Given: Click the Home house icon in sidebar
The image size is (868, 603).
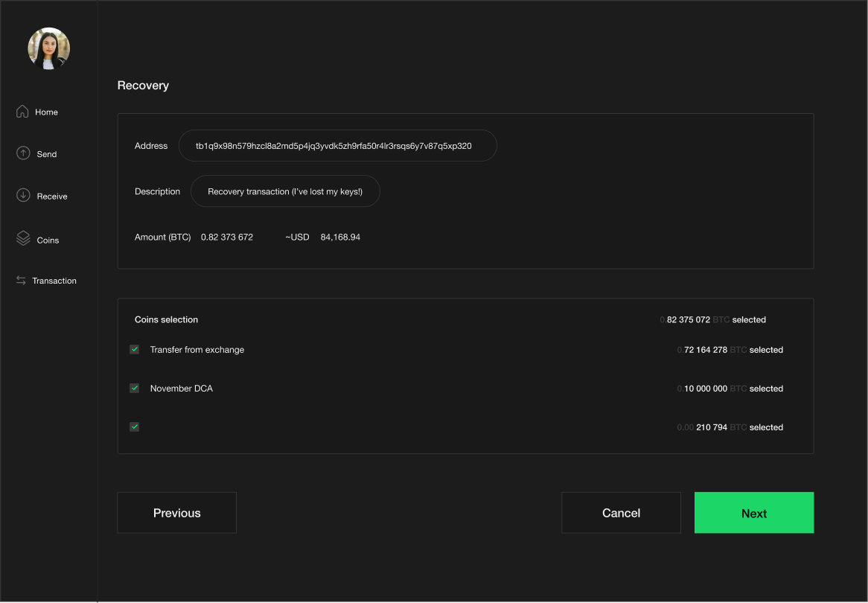Looking at the screenshot, I should (22, 112).
